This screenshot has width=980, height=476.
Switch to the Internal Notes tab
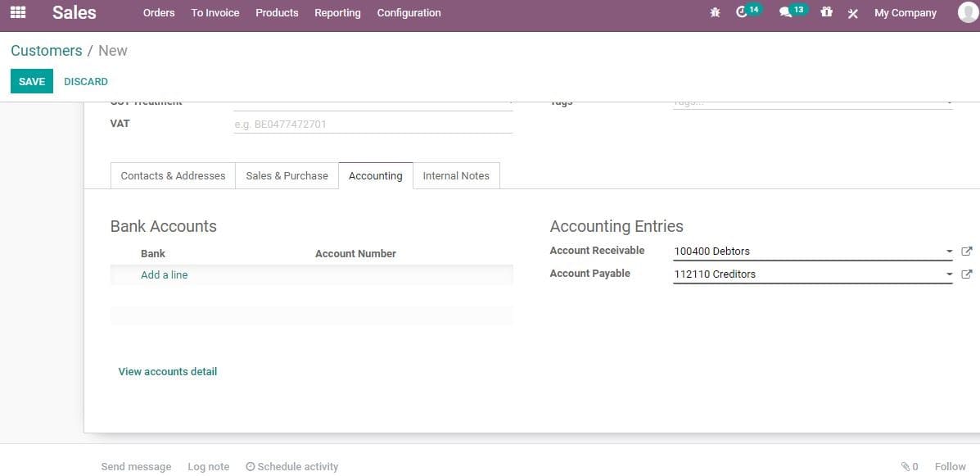[x=456, y=175]
